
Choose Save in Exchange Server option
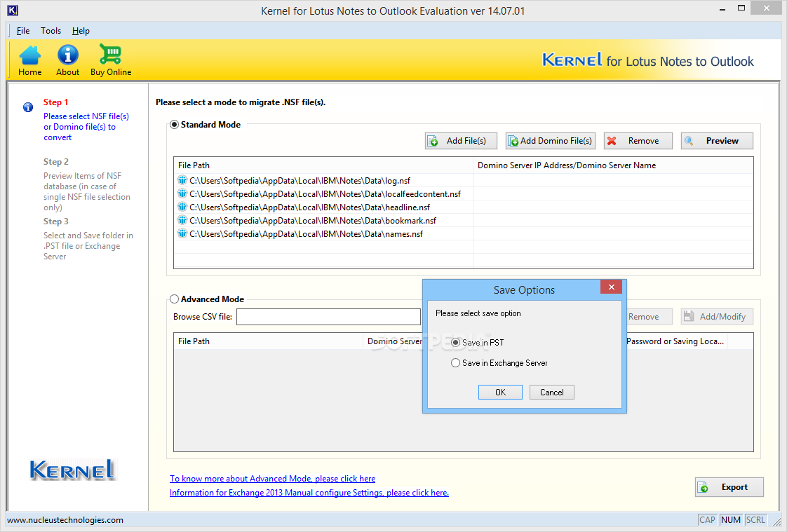[x=456, y=363]
